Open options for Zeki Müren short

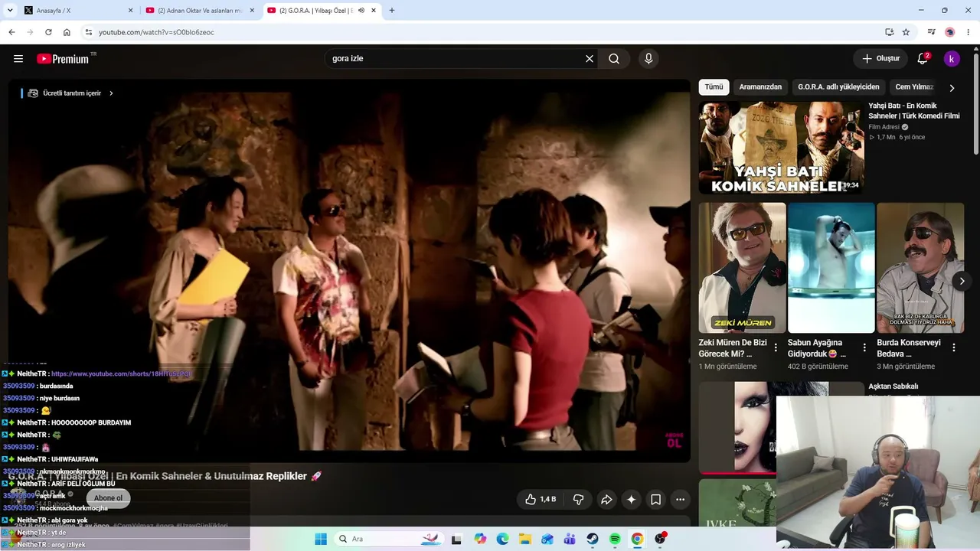(776, 347)
